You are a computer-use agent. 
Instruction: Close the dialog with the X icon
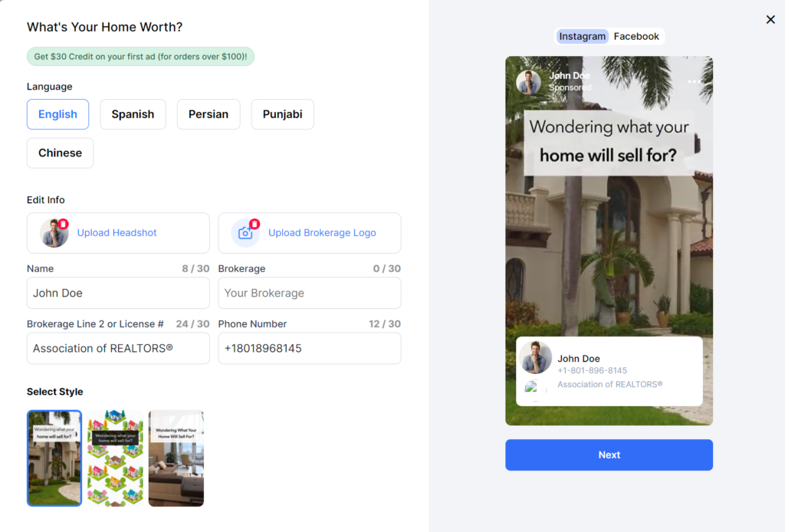tap(770, 19)
